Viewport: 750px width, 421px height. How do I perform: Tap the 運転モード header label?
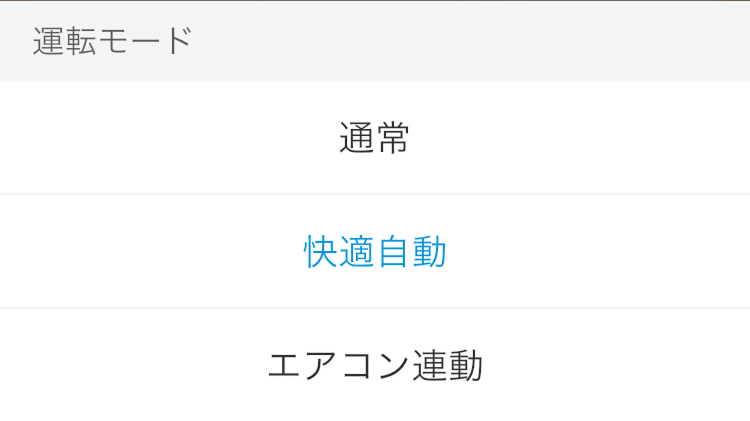coord(112,42)
